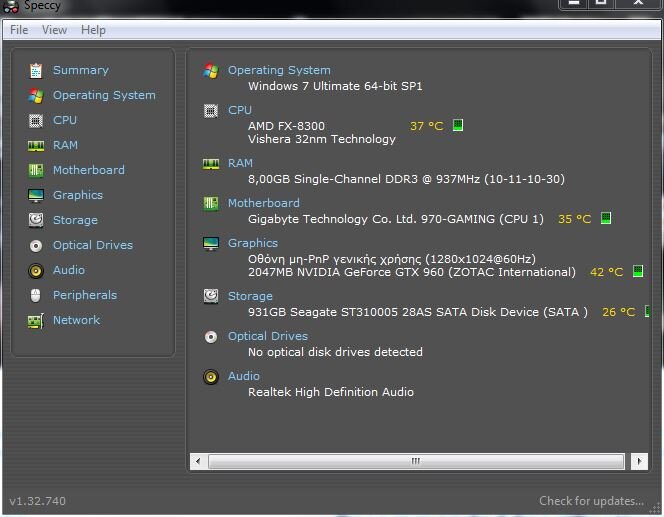Click the Network card icon in sidebar
The height and width of the screenshot is (517, 664).
tap(36, 321)
